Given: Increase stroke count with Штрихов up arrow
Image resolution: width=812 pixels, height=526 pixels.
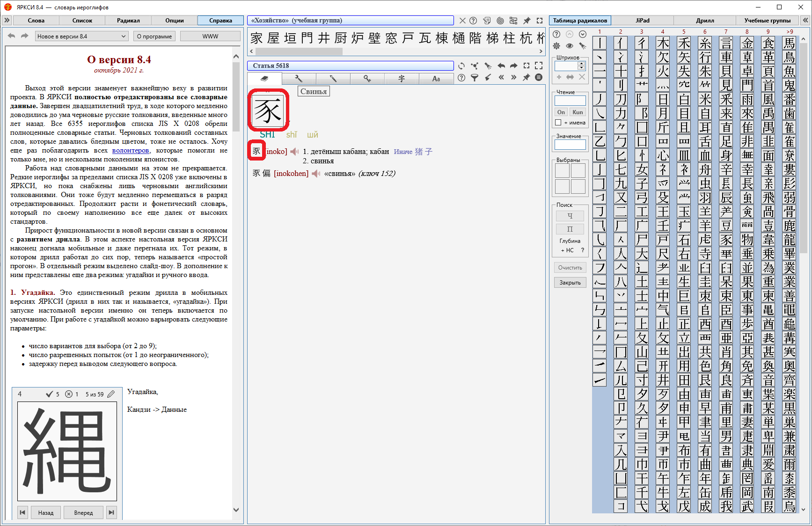Looking at the screenshot, I should point(581,64).
